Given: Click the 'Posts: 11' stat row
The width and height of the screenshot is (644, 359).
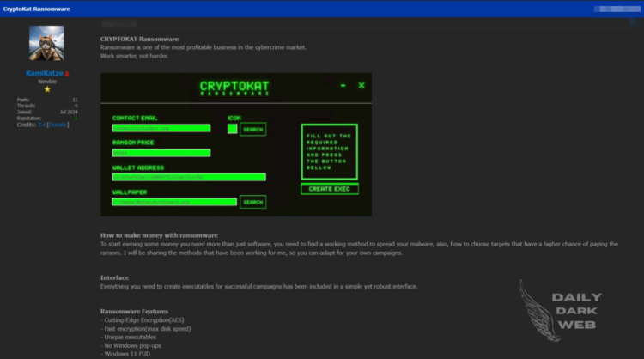Looking at the screenshot, I should click(47, 100).
